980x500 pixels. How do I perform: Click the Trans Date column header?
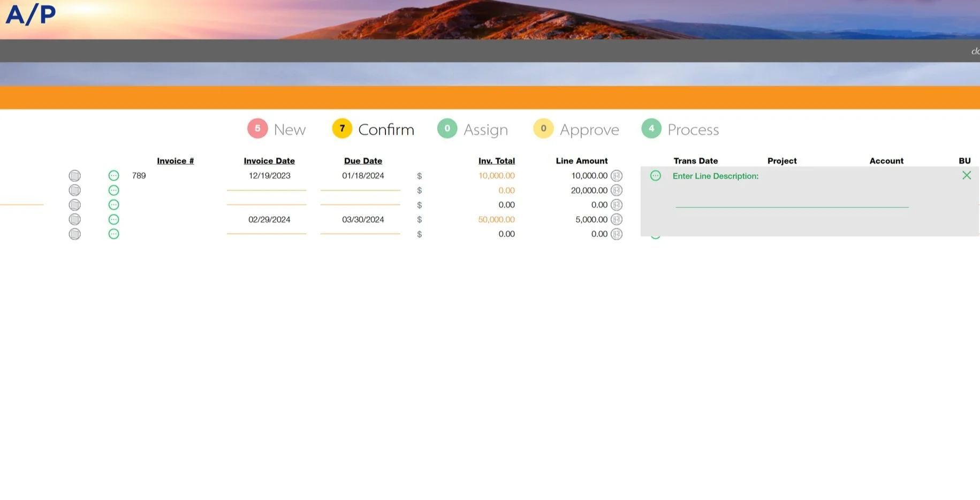[x=696, y=160]
